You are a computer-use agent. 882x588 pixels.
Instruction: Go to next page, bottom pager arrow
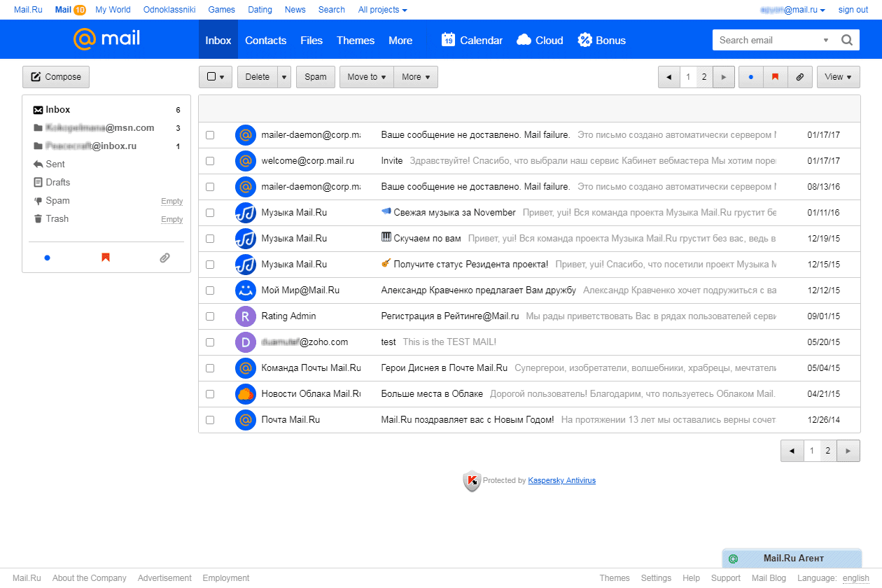point(848,451)
